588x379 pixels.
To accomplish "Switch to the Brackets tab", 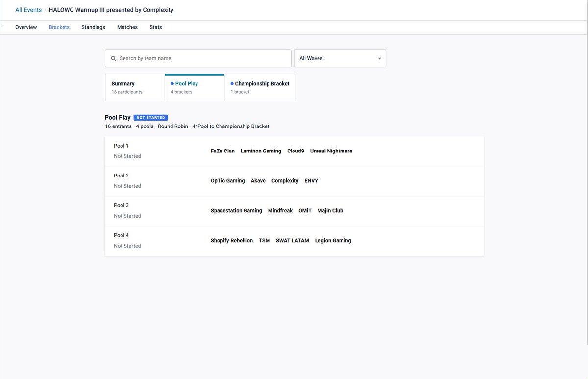I will tap(59, 27).
